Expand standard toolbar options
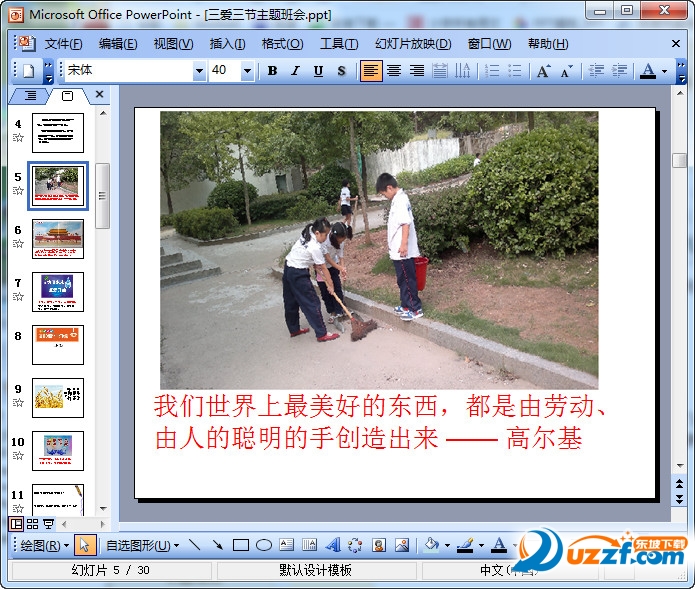 point(48,72)
